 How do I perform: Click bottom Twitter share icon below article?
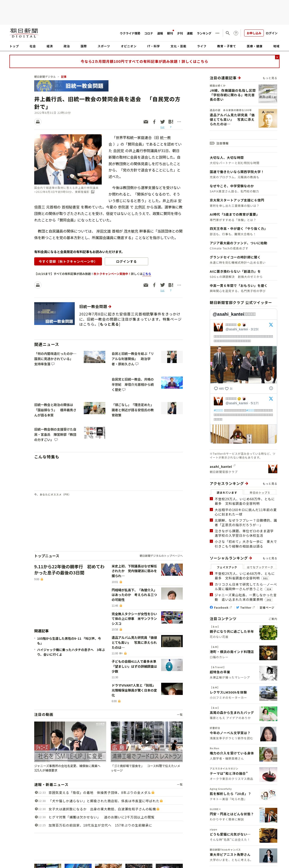coord(163,285)
